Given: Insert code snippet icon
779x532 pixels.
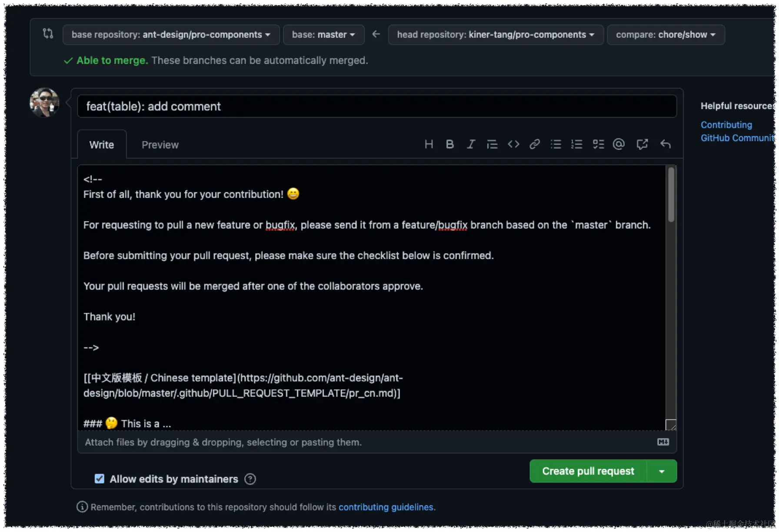Looking at the screenshot, I should tap(513, 144).
